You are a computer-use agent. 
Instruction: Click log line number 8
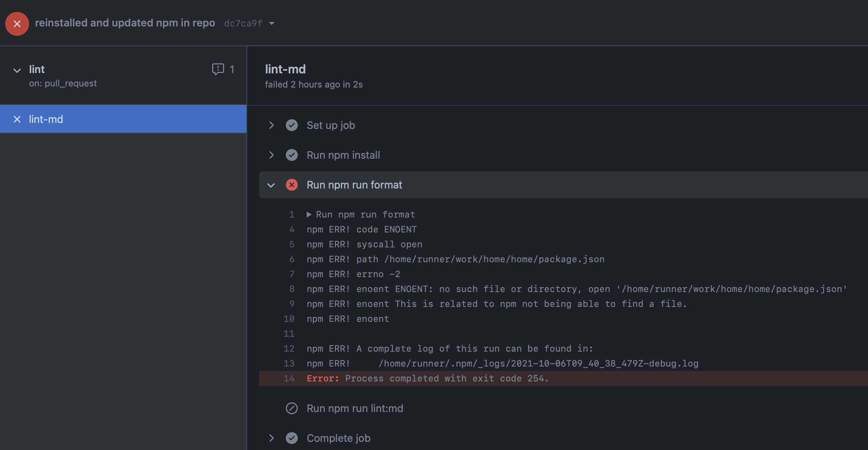point(292,289)
